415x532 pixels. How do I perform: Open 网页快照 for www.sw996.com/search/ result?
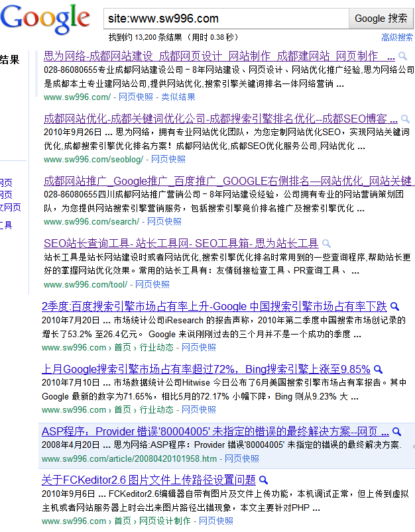pyautogui.click(x=164, y=221)
